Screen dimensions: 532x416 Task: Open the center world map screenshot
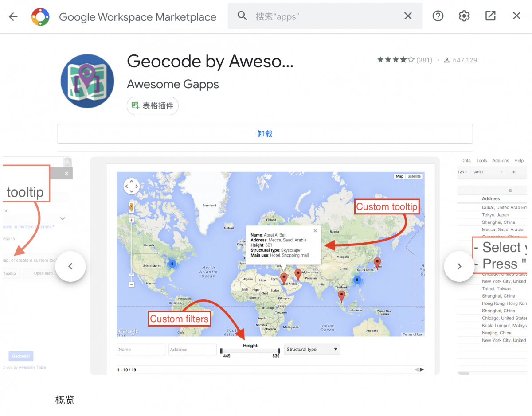click(x=265, y=266)
